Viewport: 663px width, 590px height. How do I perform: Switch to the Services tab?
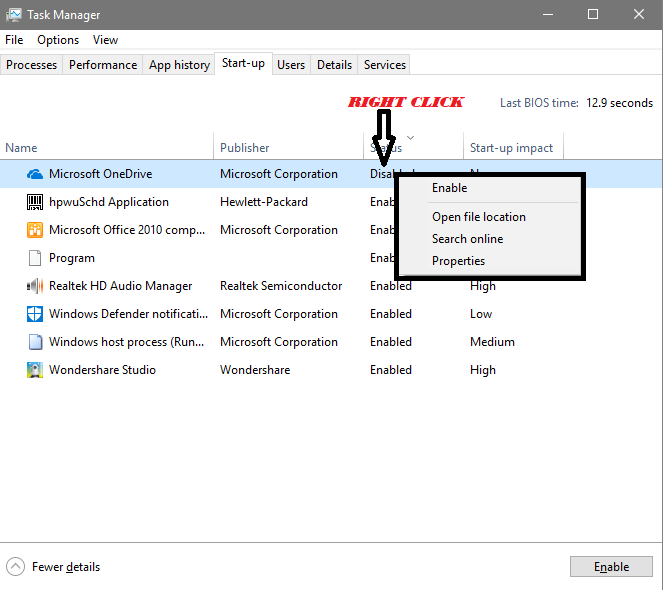(x=384, y=65)
